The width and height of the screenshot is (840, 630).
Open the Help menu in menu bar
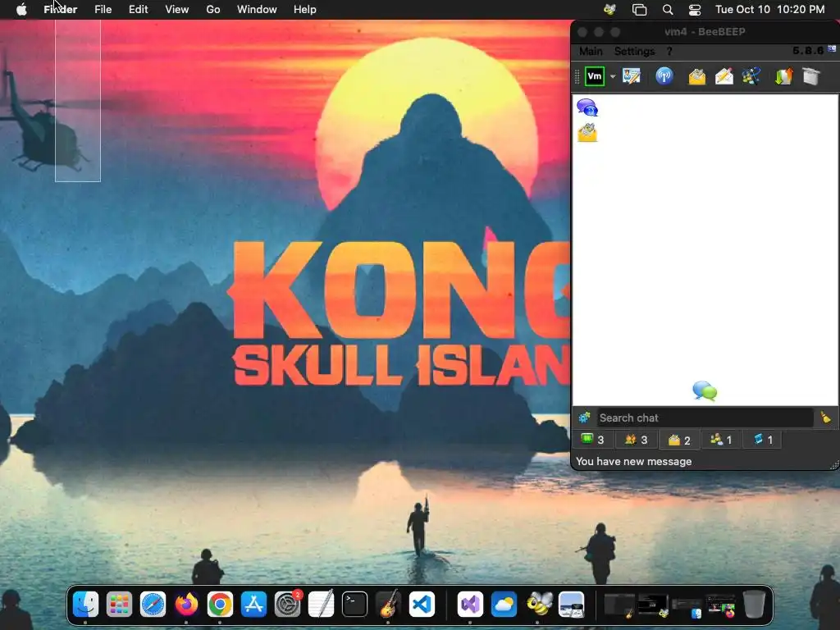point(305,10)
